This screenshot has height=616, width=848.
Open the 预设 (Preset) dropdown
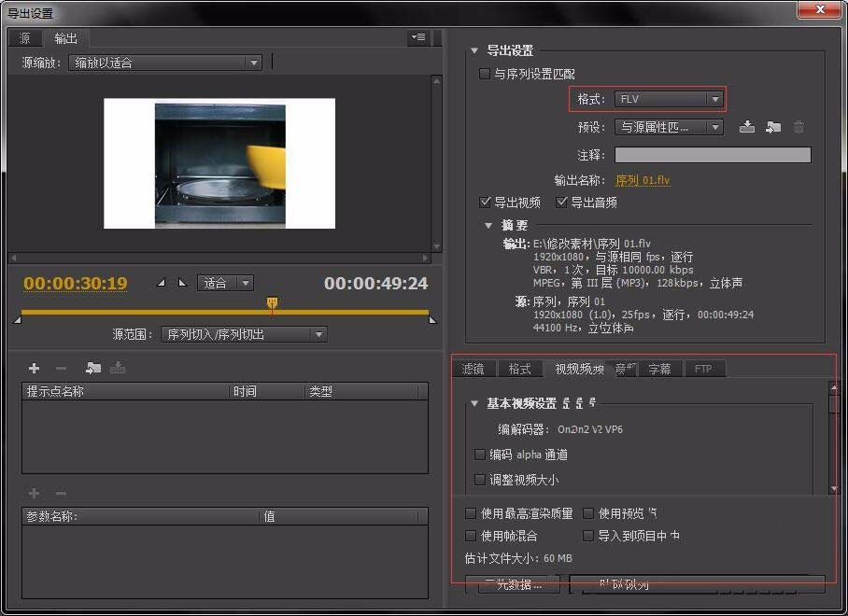coord(670,127)
